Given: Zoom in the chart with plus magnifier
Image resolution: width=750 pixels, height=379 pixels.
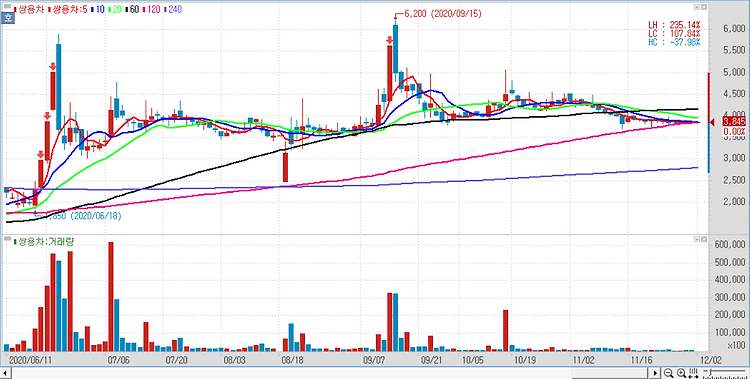Looking at the screenshot, I should tap(681, 373).
